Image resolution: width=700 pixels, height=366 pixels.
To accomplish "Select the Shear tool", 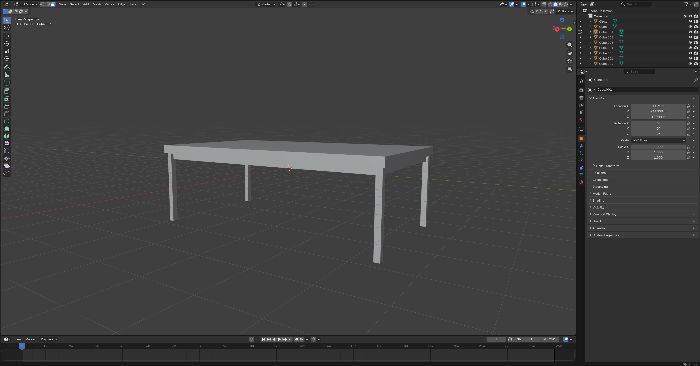I will click(x=7, y=166).
